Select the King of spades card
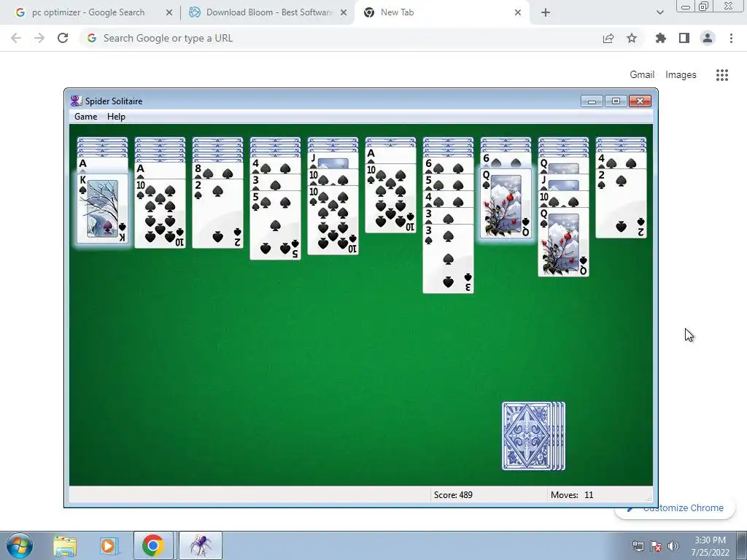The height and width of the screenshot is (560, 747). [102, 209]
